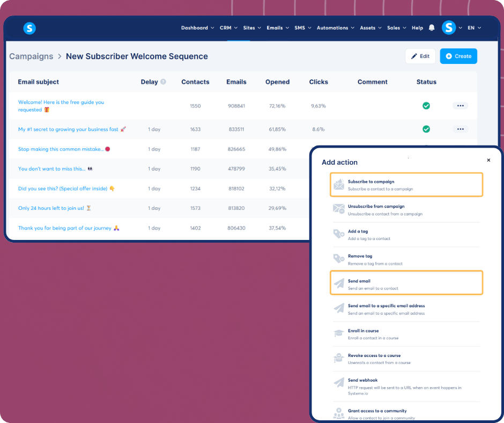Open the user profile avatar menu
The width and height of the screenshot is (504, 423).
click(449, 28)
